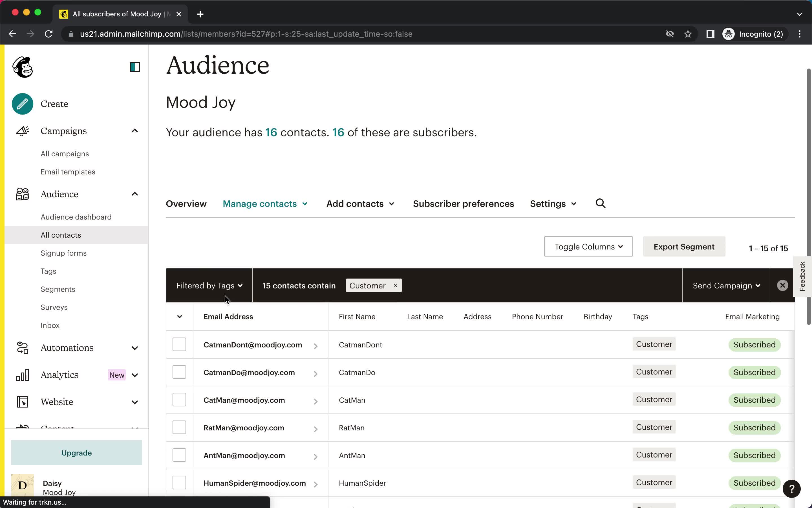Click the Campaigns megaphone icon
Image resolution: width=812 pixels, height=508 pixels.
[x=23, y=131]
